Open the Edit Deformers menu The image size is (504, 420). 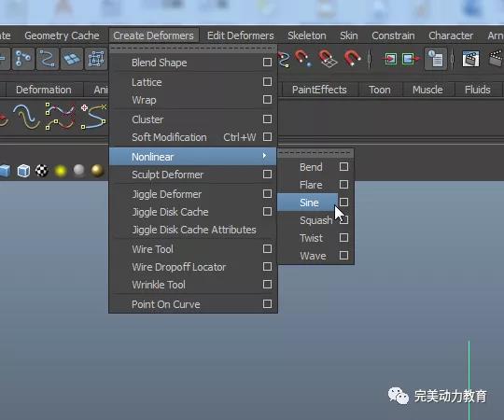pos(241,35)
